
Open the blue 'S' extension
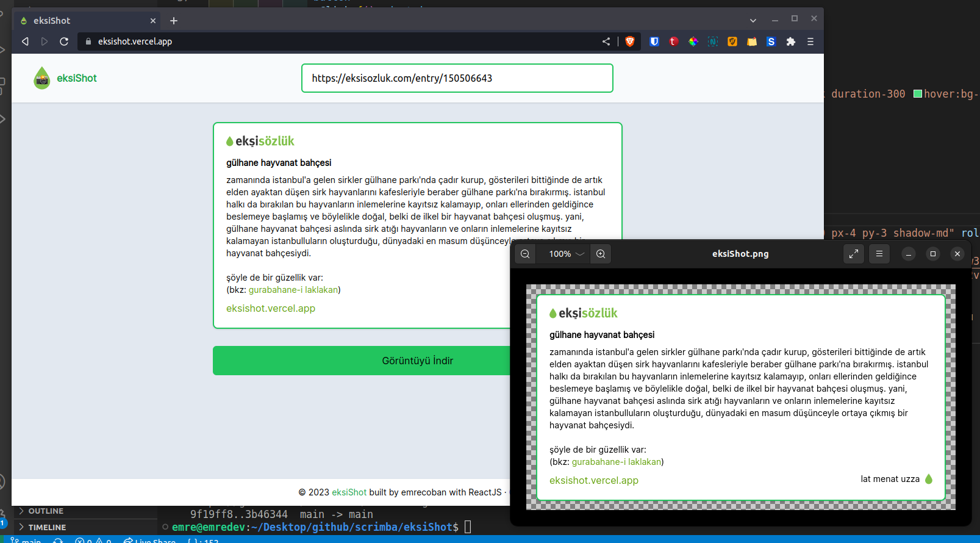tap(771, 41)
